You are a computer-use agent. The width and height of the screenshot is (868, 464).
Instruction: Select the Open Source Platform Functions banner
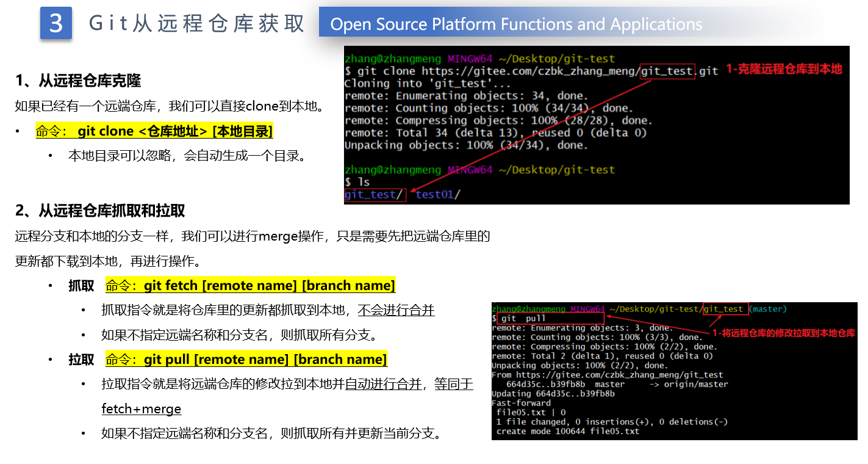516,24
